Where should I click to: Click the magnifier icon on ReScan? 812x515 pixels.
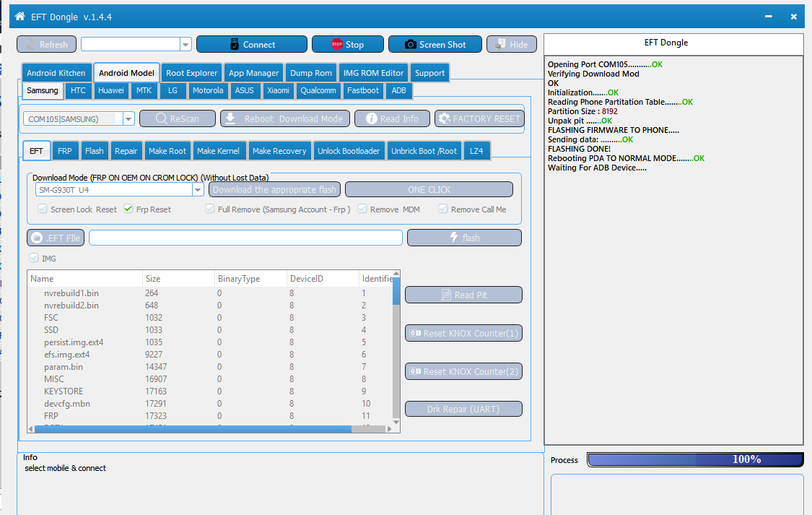pos(161,118)
